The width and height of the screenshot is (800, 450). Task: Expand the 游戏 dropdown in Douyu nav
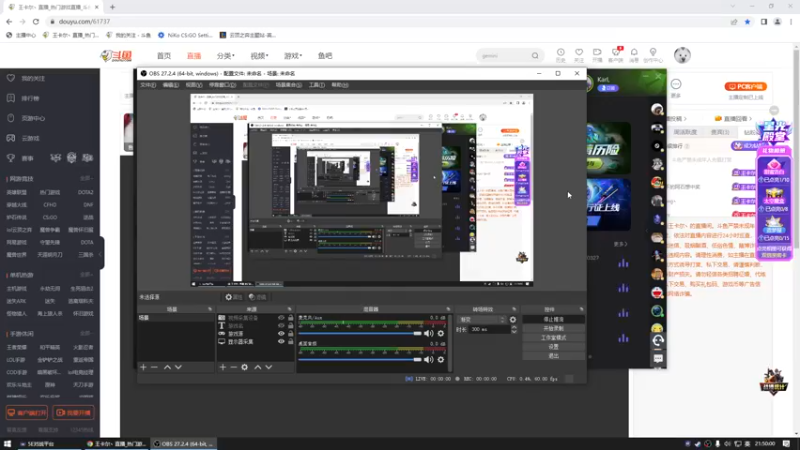click(293, 56)
